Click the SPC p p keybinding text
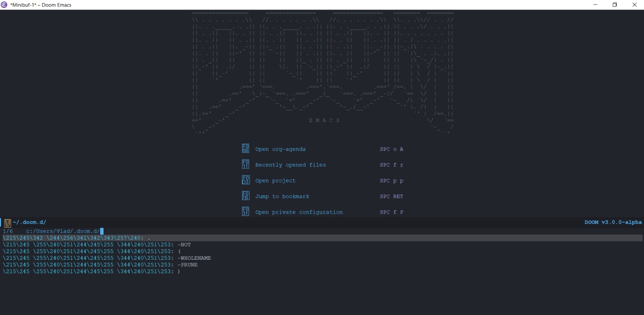644x315 pixels. click(391, 181)
